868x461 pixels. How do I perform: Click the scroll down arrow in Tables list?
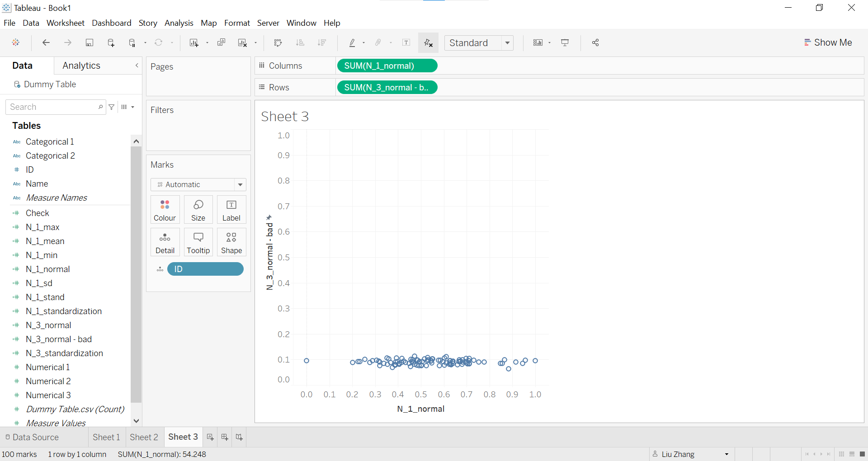[x=136, y=421]
